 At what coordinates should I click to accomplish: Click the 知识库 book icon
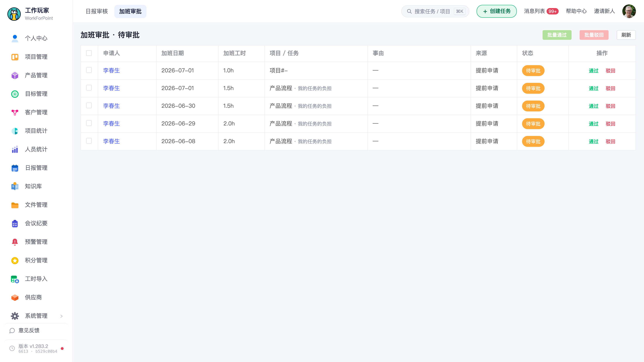[15, 186]
